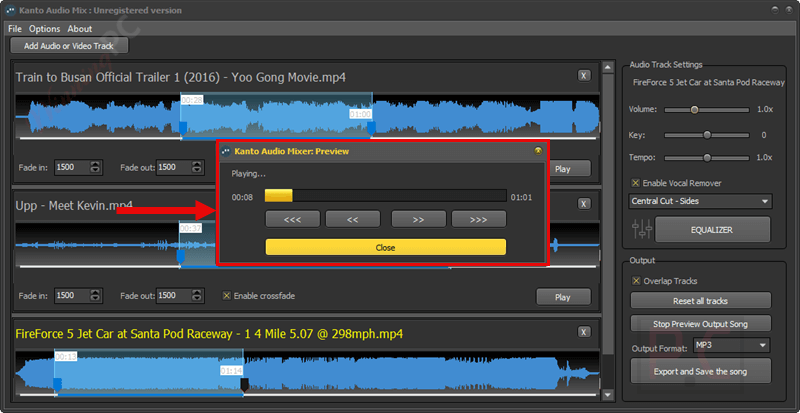Click the equalizer sliders icon

[x=642, y=229]
